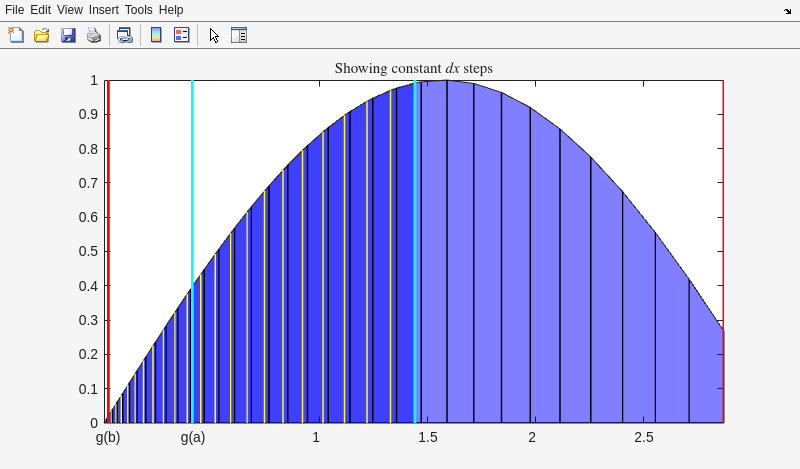Insert a legend from the toolbar
Screen dimensions: 800x469
coord(182,35)
